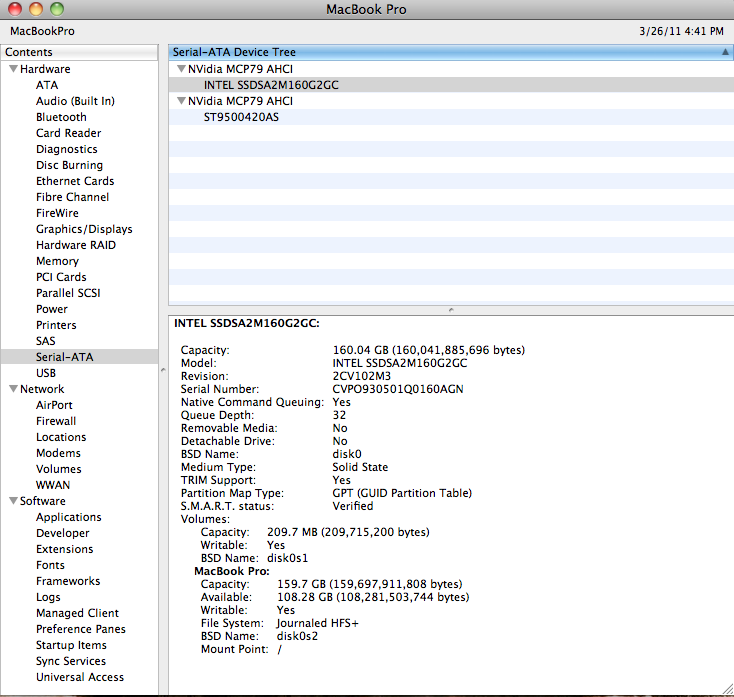Select AirPort under Network
The width and height of the screenshot is (734, 697).
tap(54, 405)
